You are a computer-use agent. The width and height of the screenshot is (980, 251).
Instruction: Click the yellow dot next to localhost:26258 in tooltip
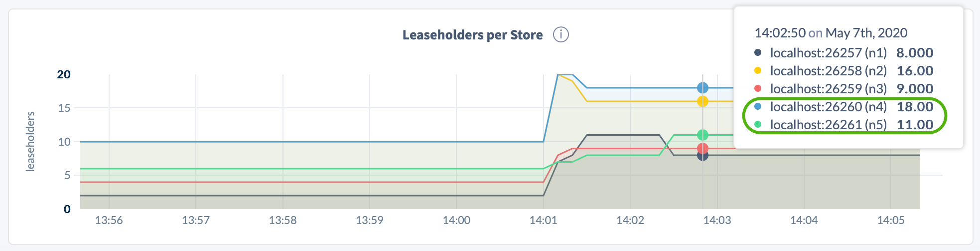(x=758, y=70)
